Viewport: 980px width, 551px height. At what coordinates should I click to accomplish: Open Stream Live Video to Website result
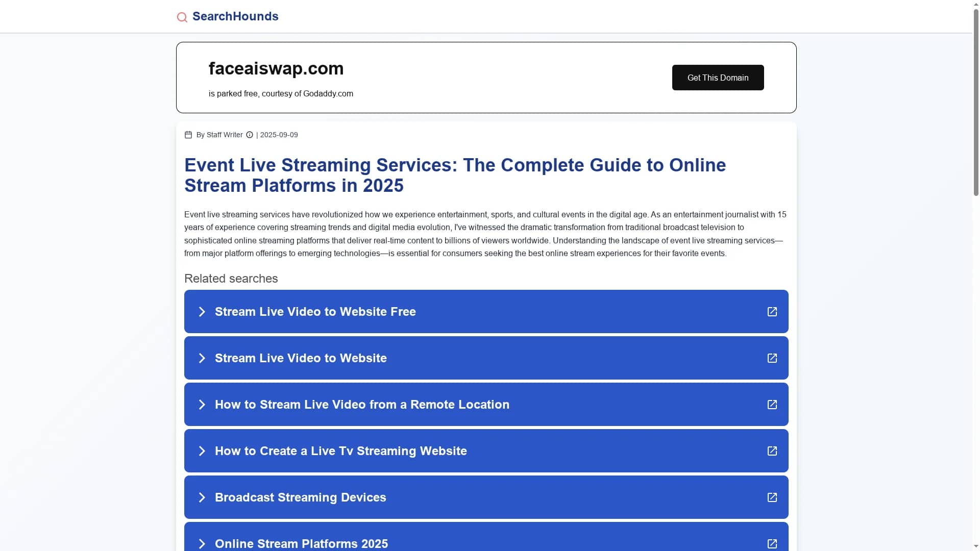coord(486,358)
